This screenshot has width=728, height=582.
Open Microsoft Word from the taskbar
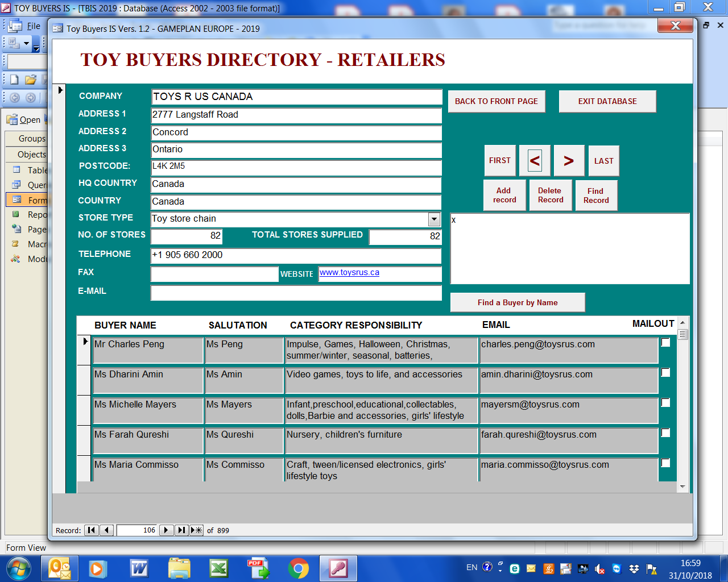coord(139,568)
